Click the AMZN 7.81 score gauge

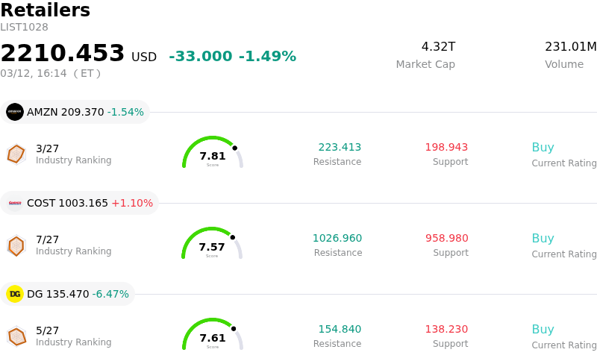[x=213, y=154]
